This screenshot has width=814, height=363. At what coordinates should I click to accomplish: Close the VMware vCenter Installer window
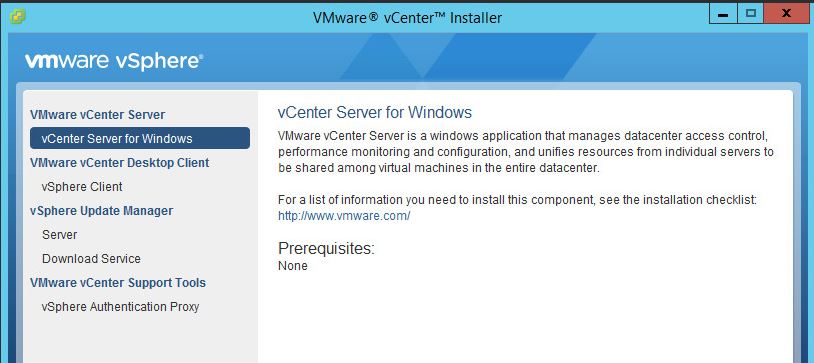tap(786, 14)
